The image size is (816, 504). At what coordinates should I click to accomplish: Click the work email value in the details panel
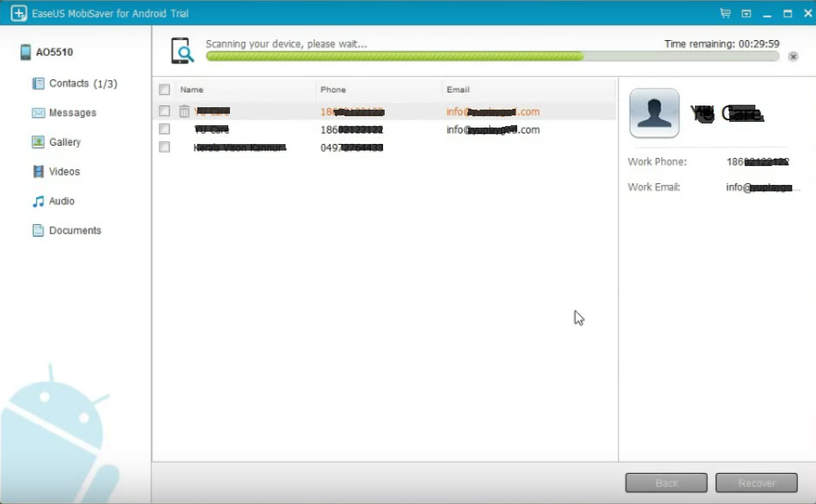(x=763, y=187)
